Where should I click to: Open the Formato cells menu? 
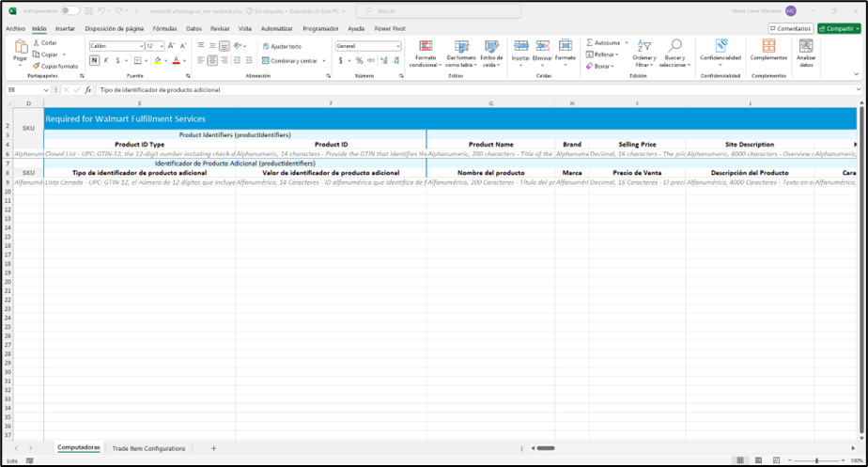[x=566, y=53]
